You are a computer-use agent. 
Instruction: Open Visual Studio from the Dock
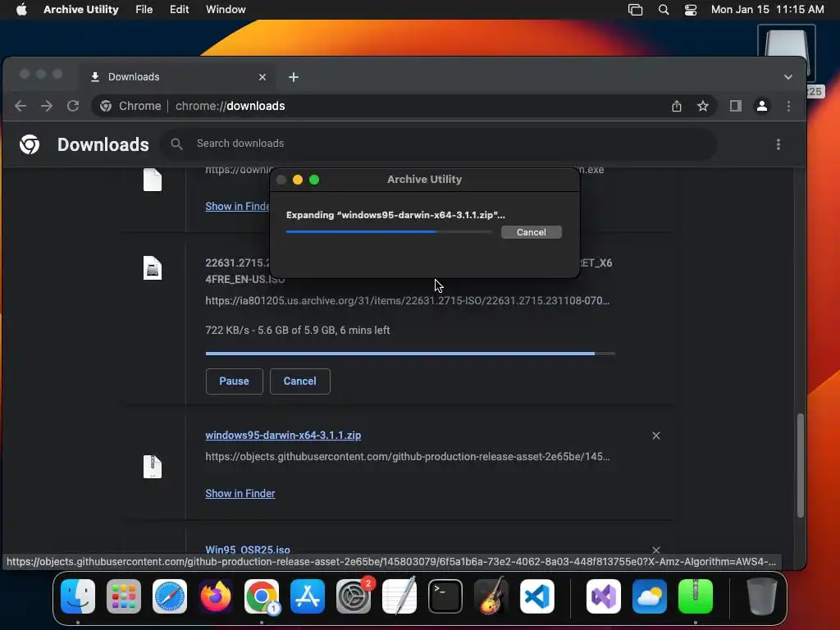604,596
